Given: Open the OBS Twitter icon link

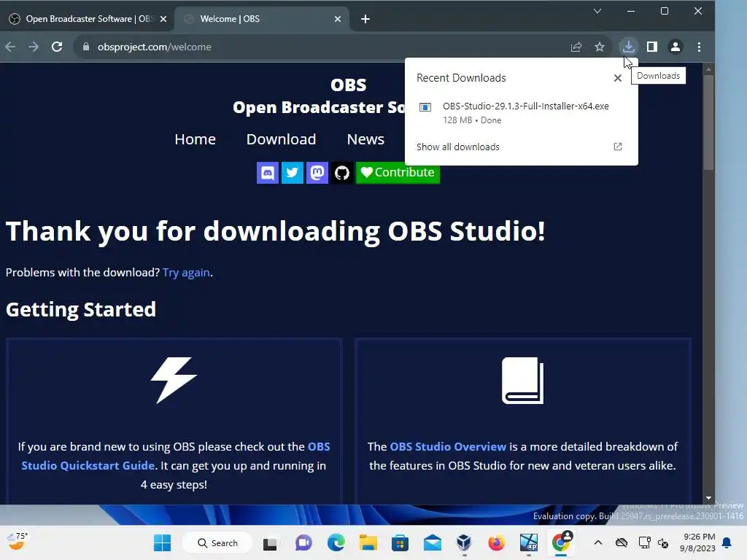Looking at the screenshot, I should (x=292, y=172).
